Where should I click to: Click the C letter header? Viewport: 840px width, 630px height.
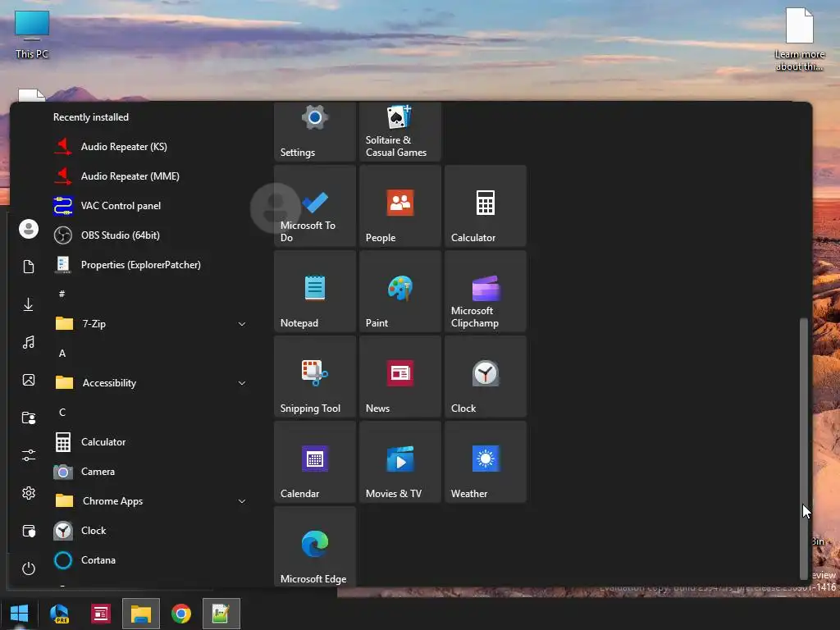pyautogui.click(x=62, y=412)
